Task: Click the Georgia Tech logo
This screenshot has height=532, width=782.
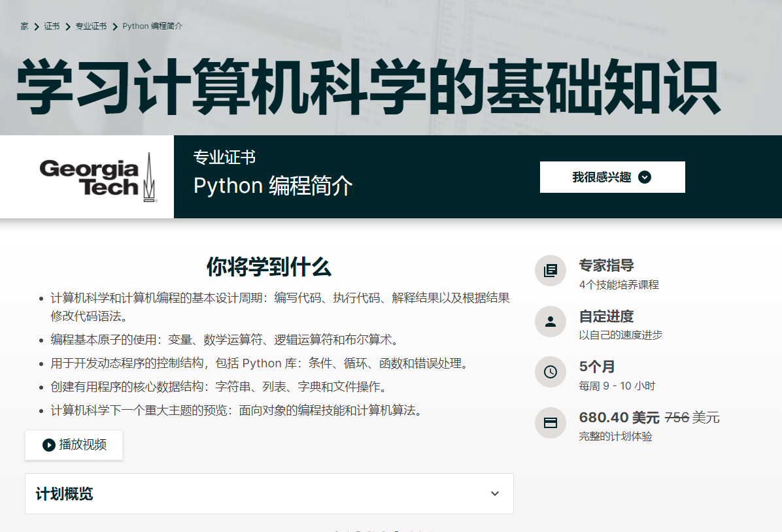Action: pyautogui.click(x=98, y=178)
